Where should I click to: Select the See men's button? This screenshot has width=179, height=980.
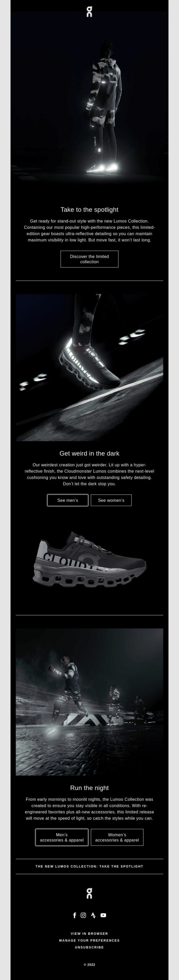click(x=68, y=500)
